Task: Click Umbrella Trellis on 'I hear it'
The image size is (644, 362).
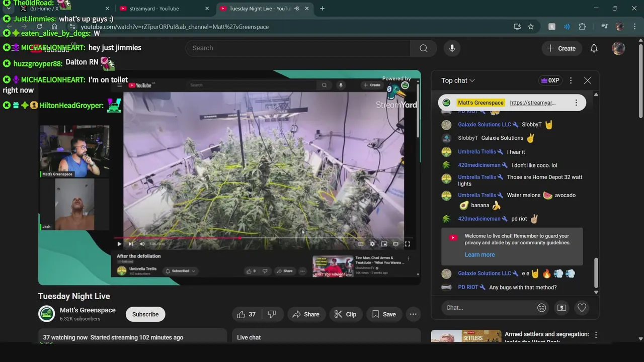Action: [x=477, y=152]
